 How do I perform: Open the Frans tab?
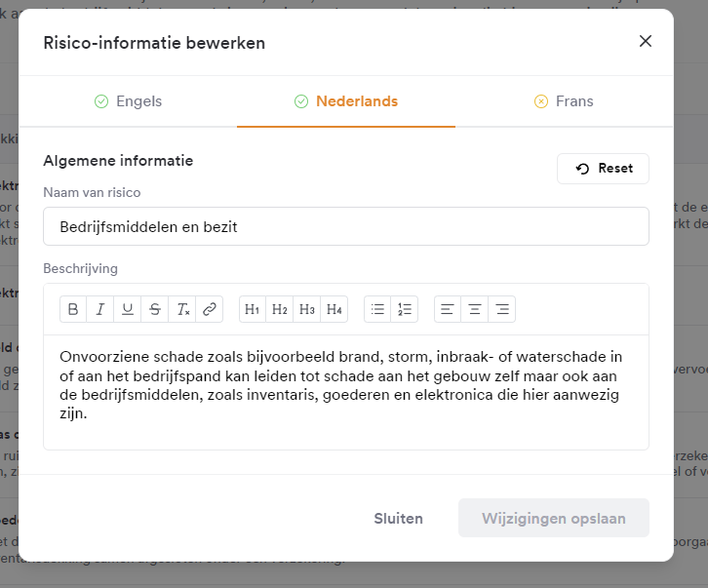coord(564,101)
